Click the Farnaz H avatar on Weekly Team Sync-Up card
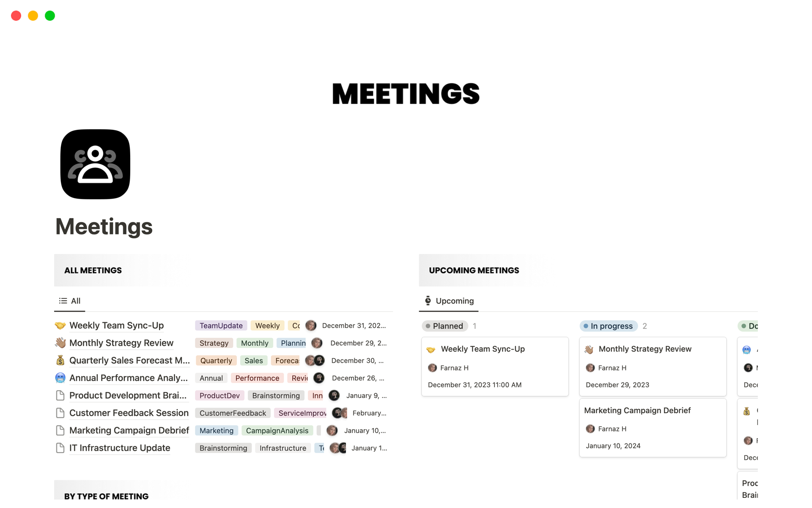 pos(433,367)
